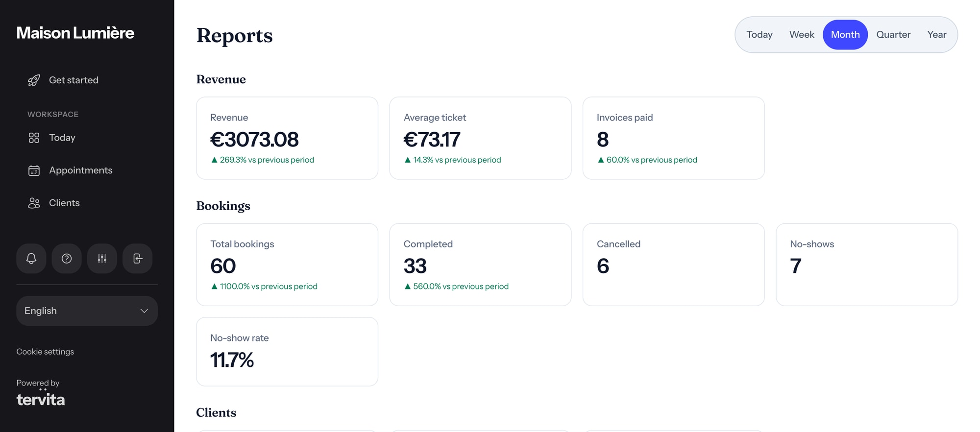Open notifications with the bell icon

point(31,259)
